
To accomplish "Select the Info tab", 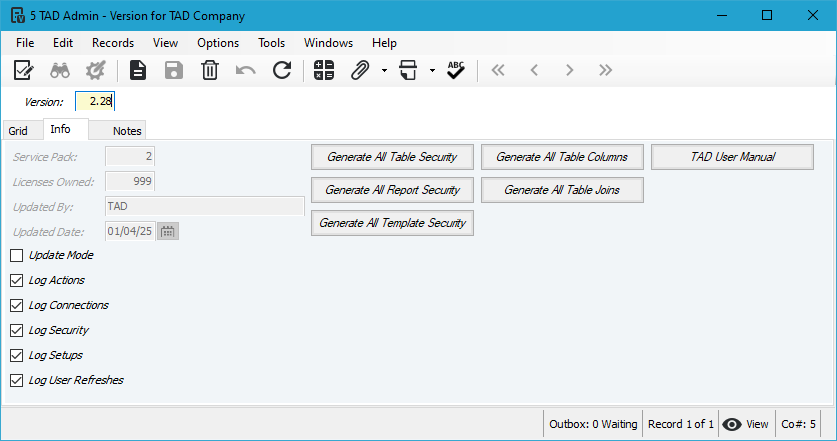I will (66, 129).
